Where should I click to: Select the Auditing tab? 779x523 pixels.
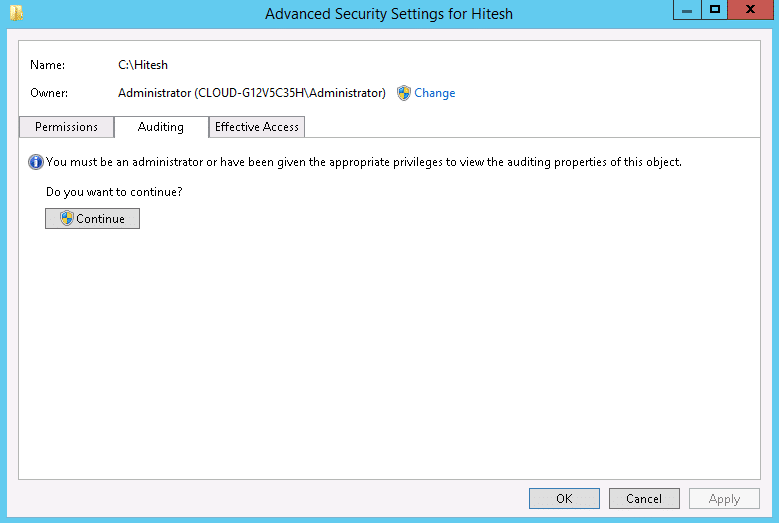[161, 127]
